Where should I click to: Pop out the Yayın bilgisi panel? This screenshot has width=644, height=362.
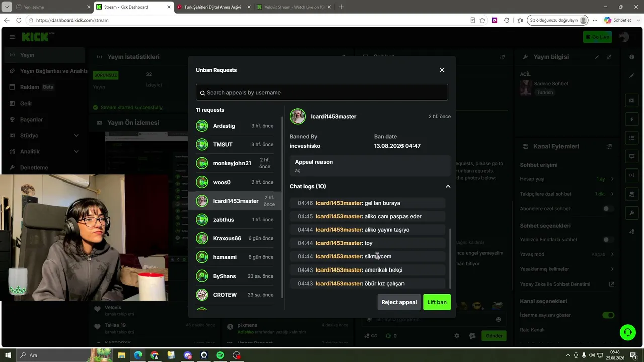coord(609,57)
